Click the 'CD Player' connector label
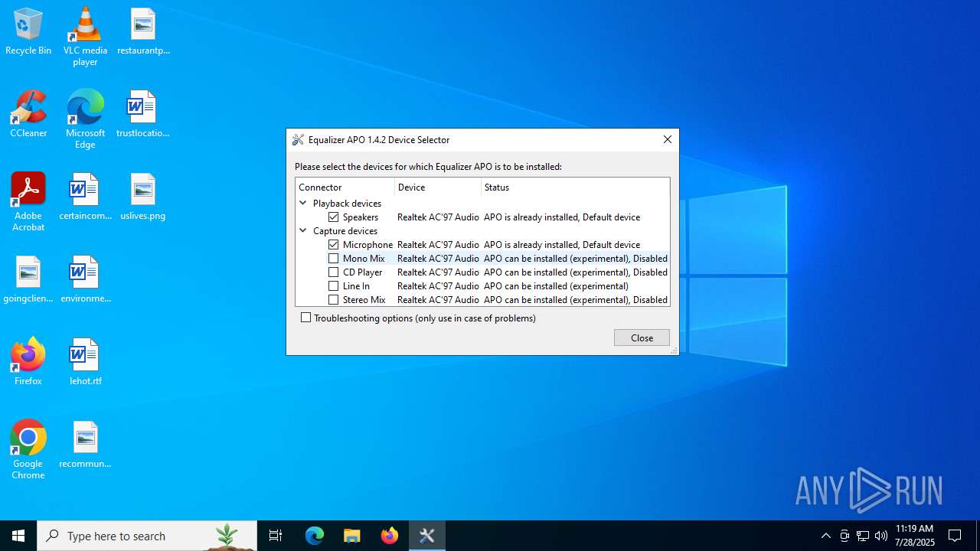Screen dimensions: 980x551 [363, 272]
